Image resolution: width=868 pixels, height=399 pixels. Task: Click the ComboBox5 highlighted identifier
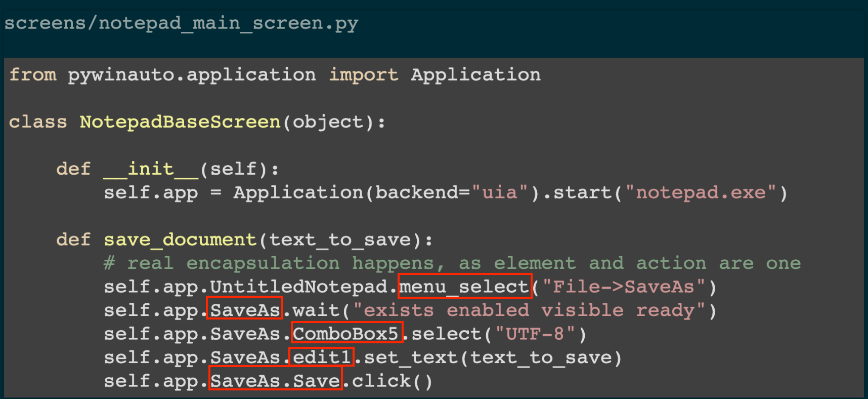tap(347, 333)
